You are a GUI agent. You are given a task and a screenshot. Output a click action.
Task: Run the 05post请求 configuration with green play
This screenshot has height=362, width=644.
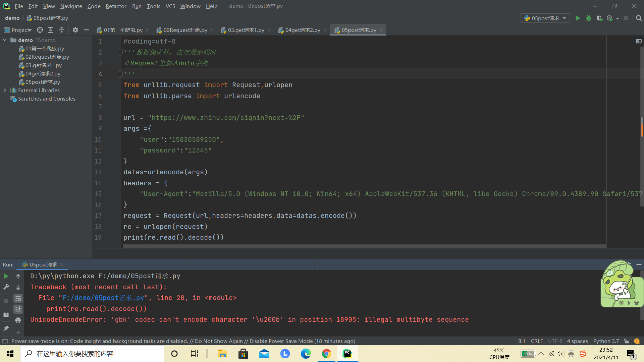pyautogui.click(x=578, y=18)
